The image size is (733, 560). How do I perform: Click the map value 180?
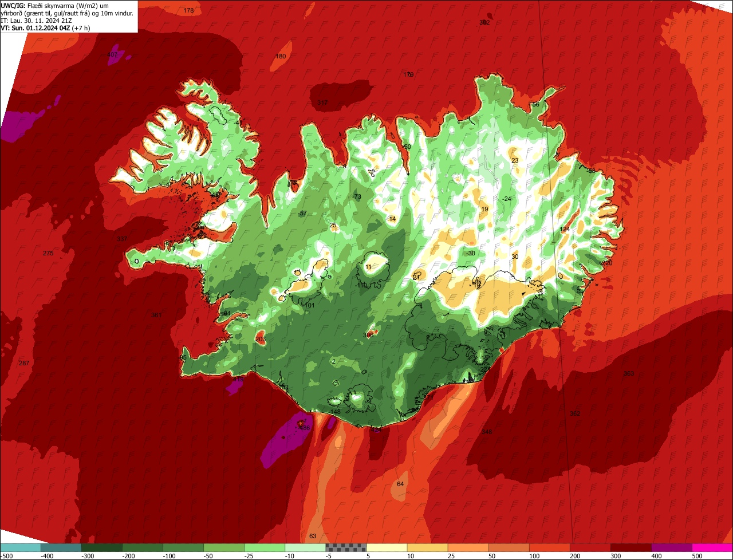(281, 57)
